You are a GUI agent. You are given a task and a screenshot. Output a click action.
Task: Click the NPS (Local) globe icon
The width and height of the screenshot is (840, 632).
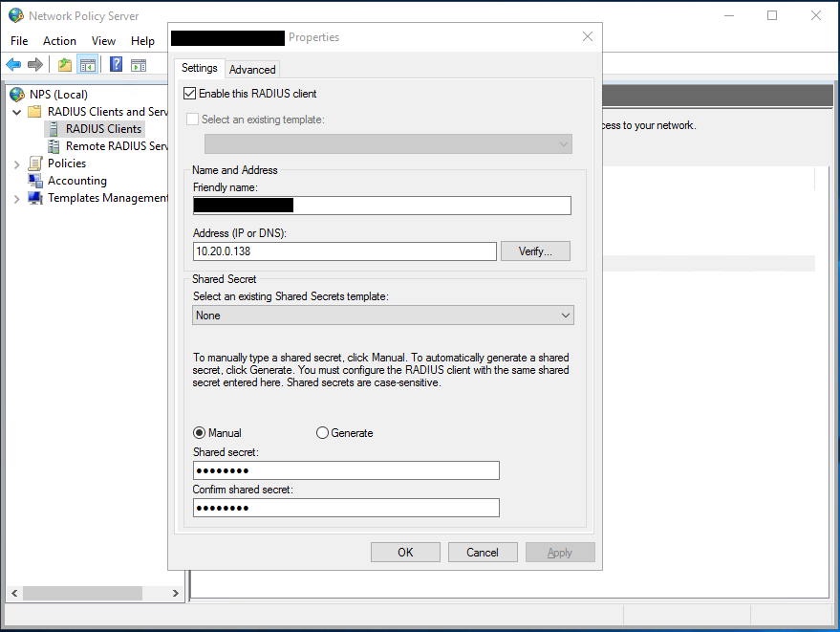pos(16,94)
